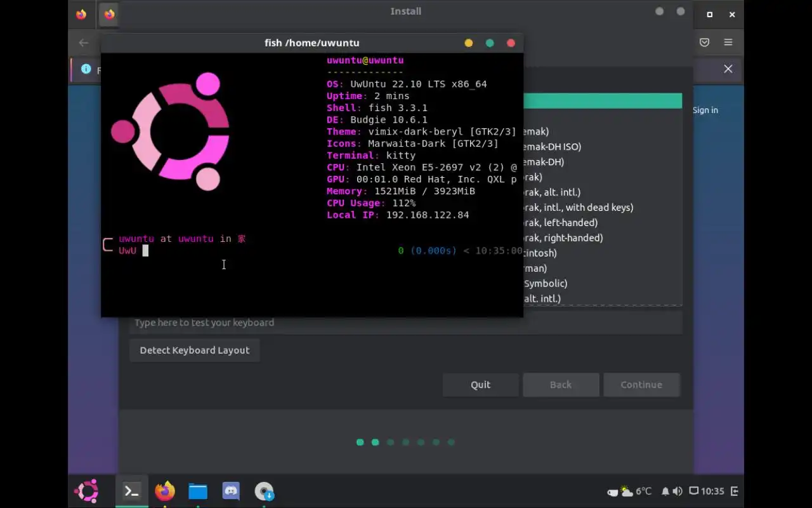Maximize the terminal with the green button
Viewport: 812px width, 508px height.
pyautogui.click(x=490, y=43)
